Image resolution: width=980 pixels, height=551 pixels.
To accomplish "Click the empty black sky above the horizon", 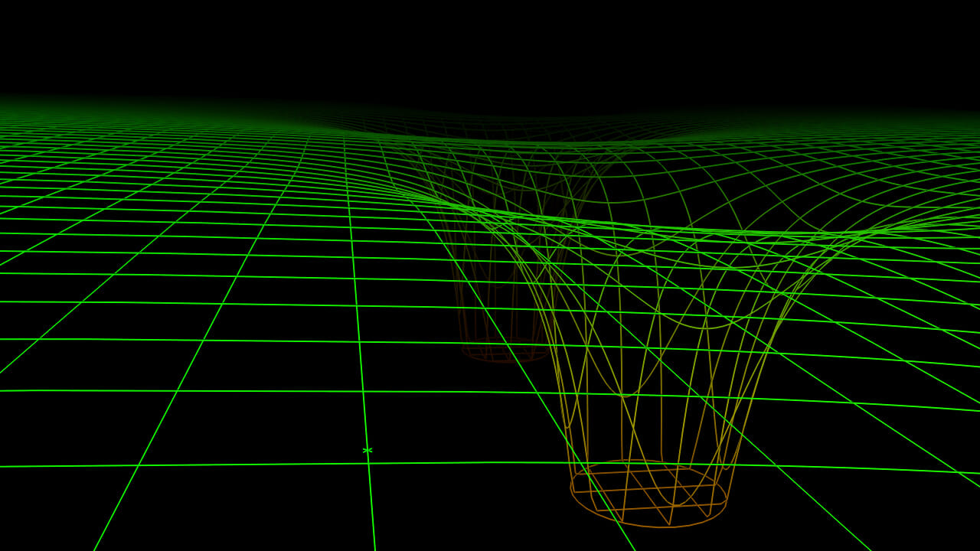I will pyautogui.click(x=490, y=46).
